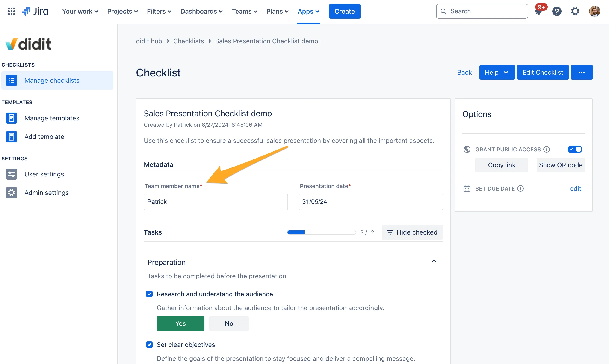This screenshot has height=364, width=609.
Task: Click the calendar icon next to Set Due Date
Action: [x=467, y=188]
